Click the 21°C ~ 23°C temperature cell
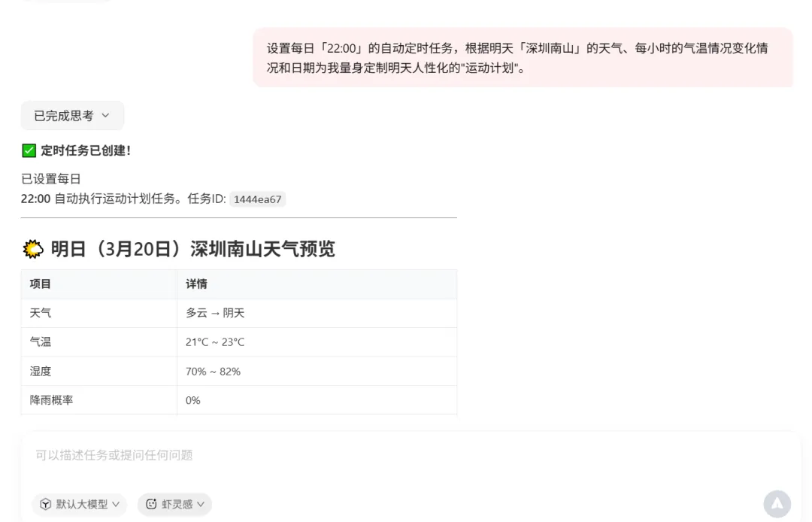This screenshot has width=812, height=522. pyautogui.click(x=215, y=342)
